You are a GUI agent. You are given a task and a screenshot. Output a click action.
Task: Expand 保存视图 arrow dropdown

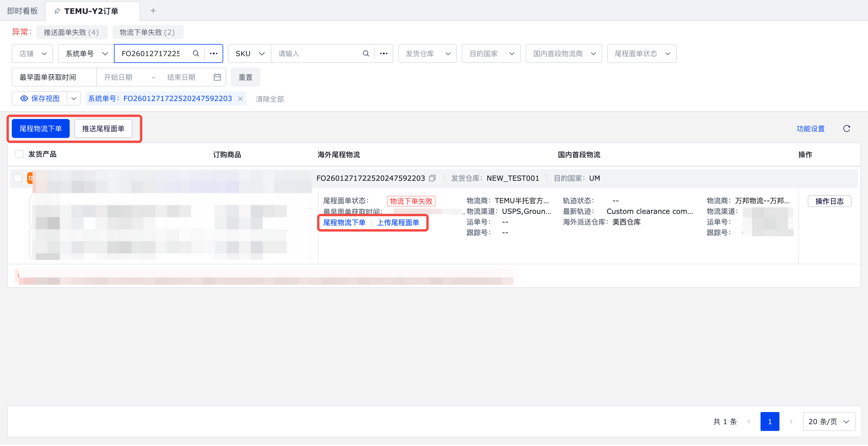[74, 99]
